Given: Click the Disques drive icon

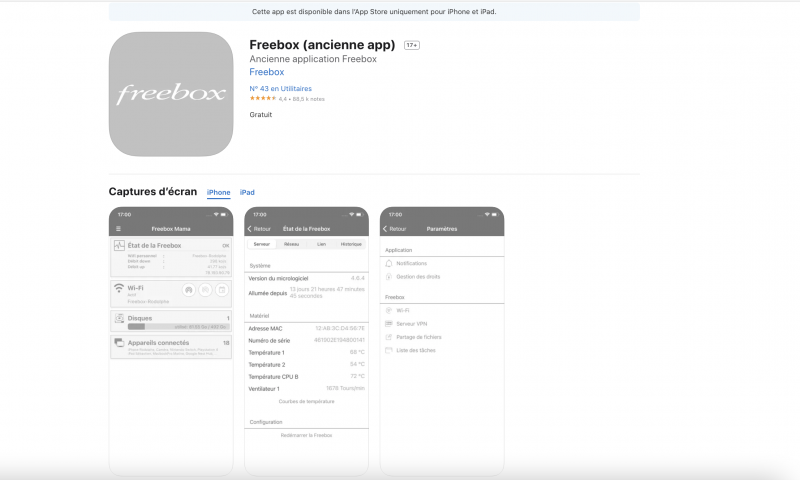Looking at the screenshot, I should click(x=119, y=318).
